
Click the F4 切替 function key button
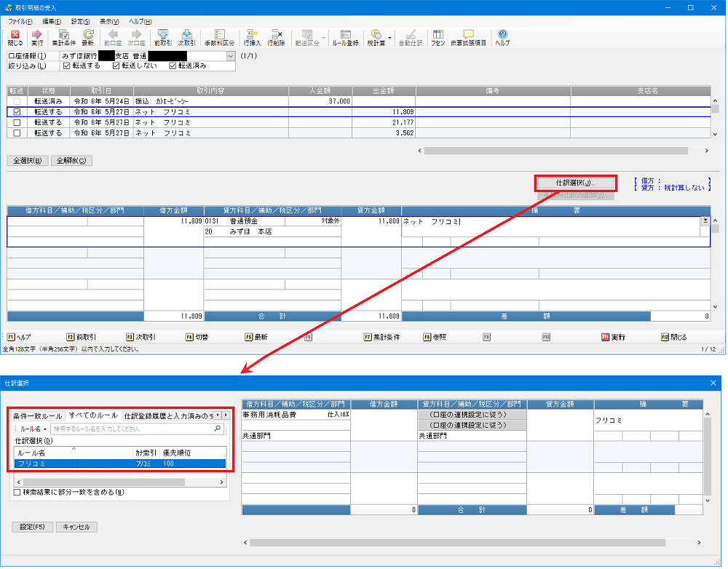[x=197, y=338]
